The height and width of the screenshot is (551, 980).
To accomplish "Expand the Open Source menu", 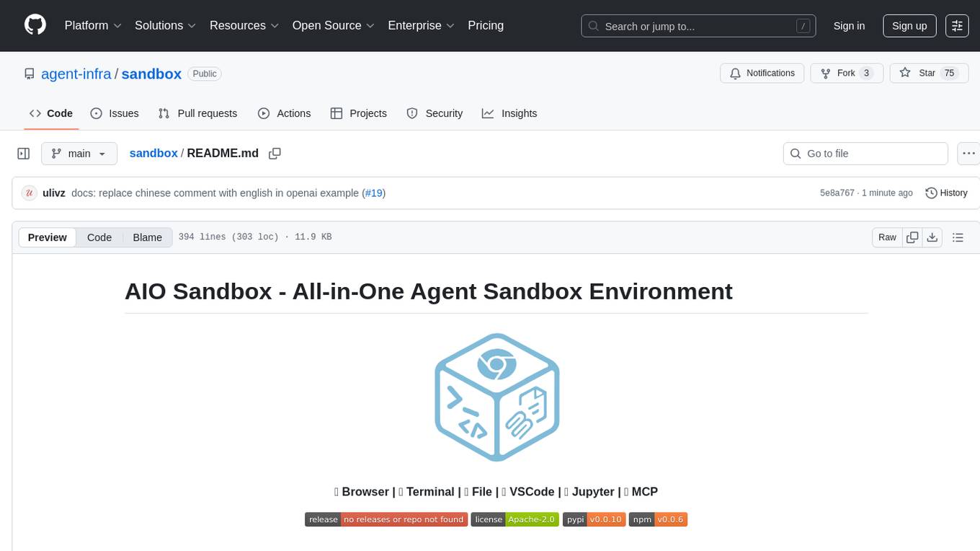I will [x=333, y=25].
